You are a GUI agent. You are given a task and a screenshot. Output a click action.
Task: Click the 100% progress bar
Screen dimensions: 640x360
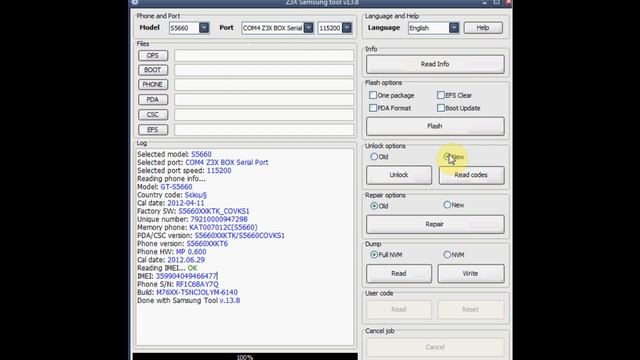(245, 357)
